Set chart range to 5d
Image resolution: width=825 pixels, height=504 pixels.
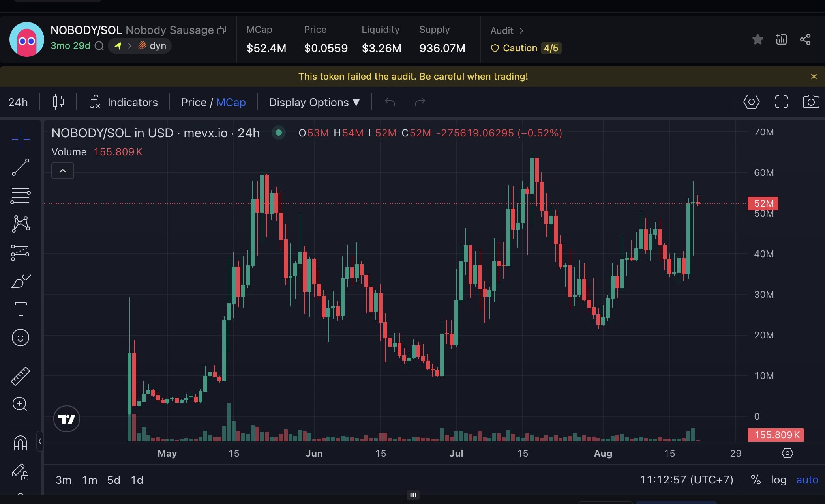pos(114,480)
